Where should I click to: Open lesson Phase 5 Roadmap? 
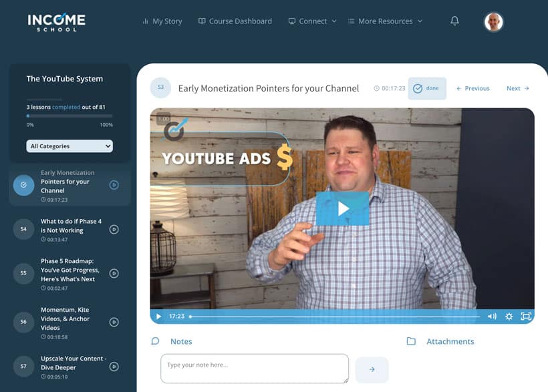(x=70, y=270)
